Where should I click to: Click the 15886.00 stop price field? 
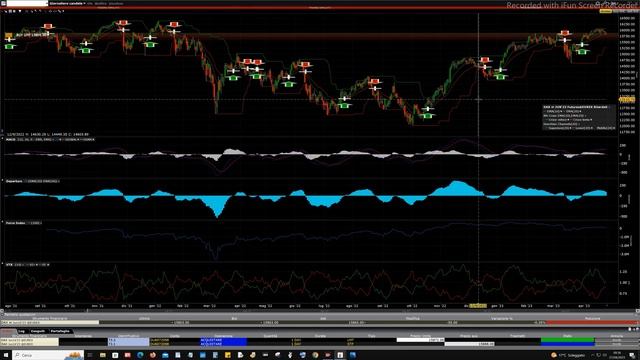pyautogui.click(x=469, y=344)
